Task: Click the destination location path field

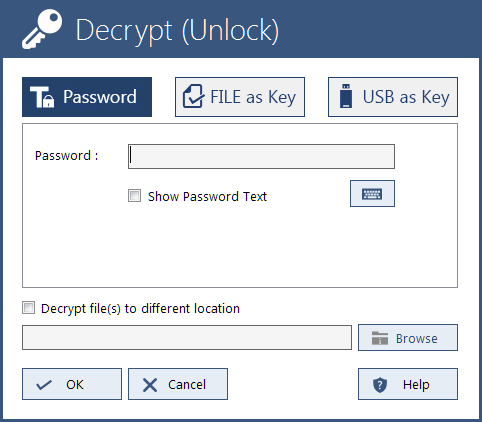Action: (x=187, y=338)
